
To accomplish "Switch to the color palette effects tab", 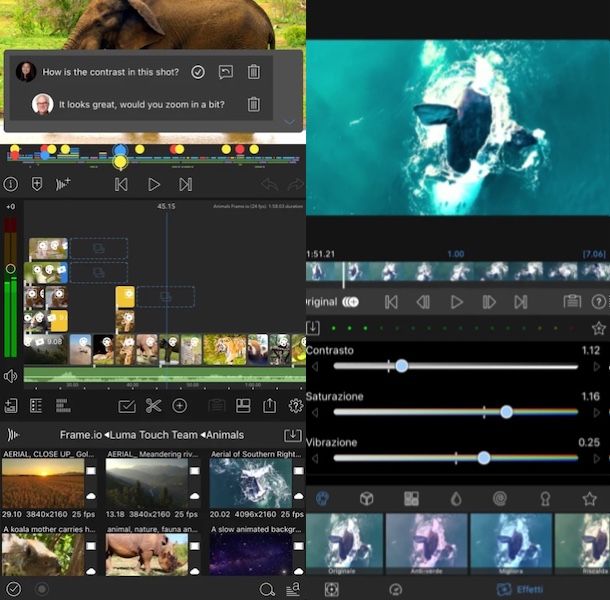I will coord(322,498).
